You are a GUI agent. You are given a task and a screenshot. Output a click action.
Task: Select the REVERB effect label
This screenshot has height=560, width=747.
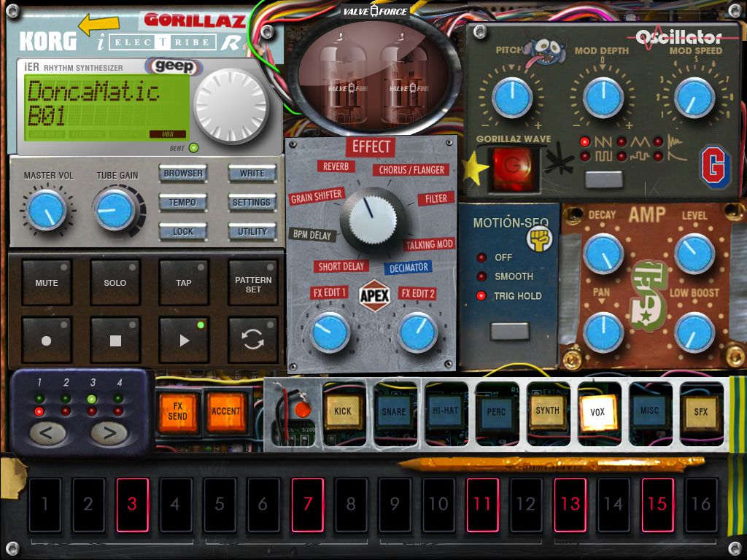pyautogui.click(x=336, y=166)
